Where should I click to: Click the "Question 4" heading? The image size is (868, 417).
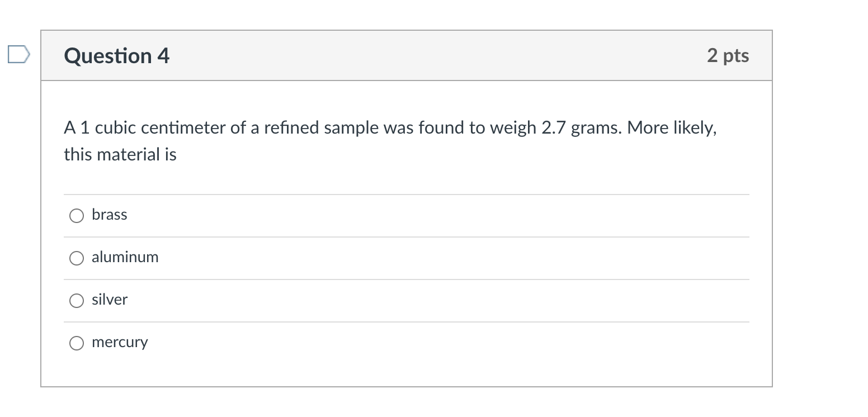pyautogui.click(x=117, y=56)
